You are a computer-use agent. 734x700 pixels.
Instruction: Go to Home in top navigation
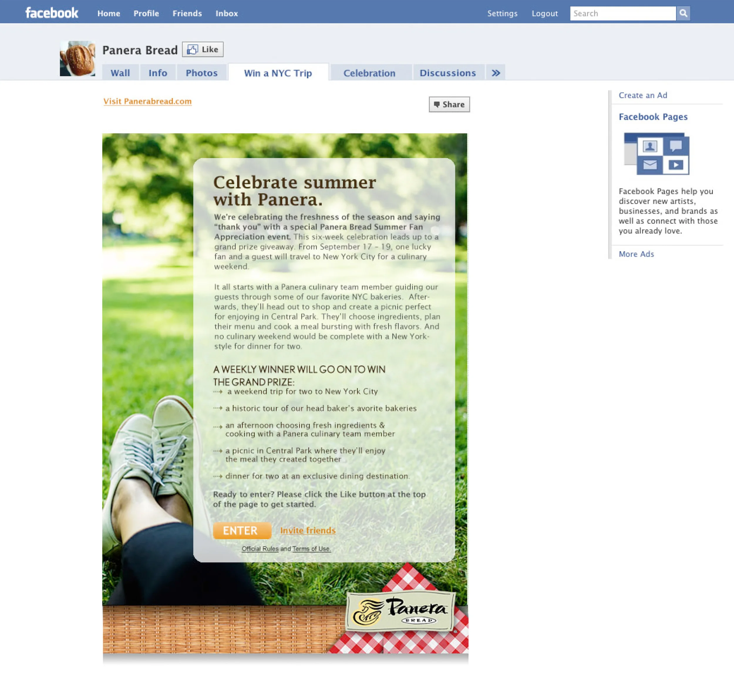pos(109,14)
